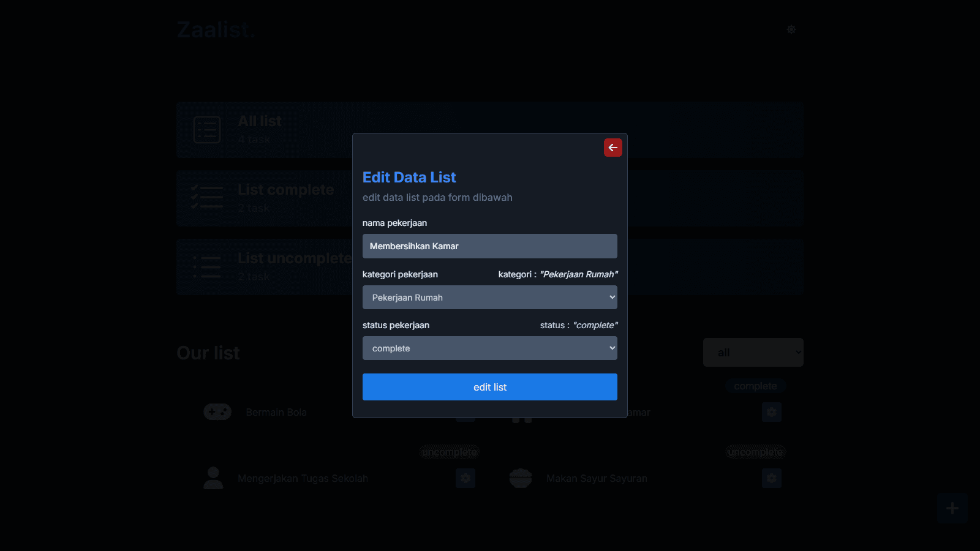
Task: Click the List complete checkmark icon
Action: pyautogui.click(x=207, y=198)
